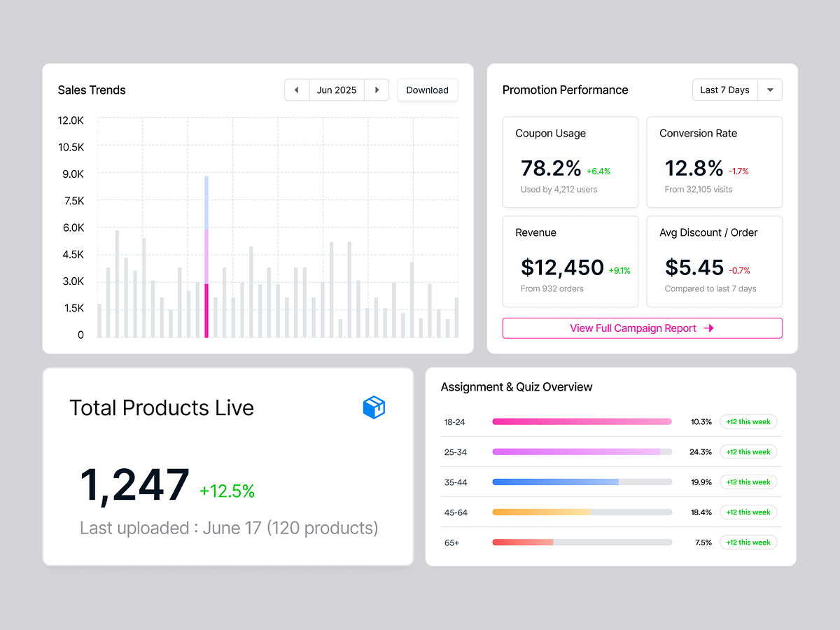Click 'Compared to last 7 days' text
Screen dimensions: 840x630
(x=710, y=289)
